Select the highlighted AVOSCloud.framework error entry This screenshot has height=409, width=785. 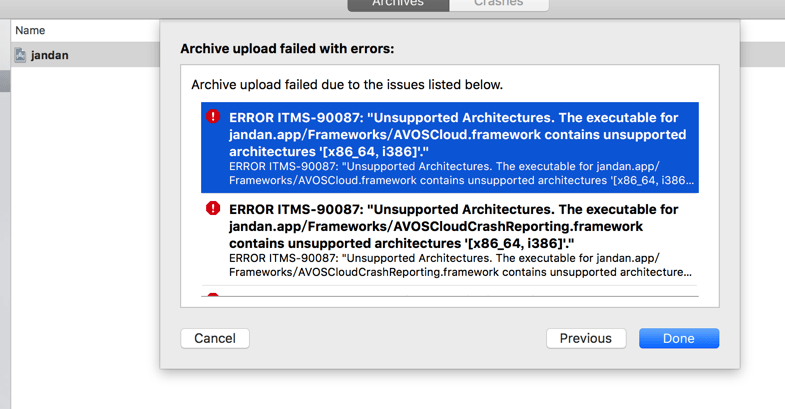450,148
